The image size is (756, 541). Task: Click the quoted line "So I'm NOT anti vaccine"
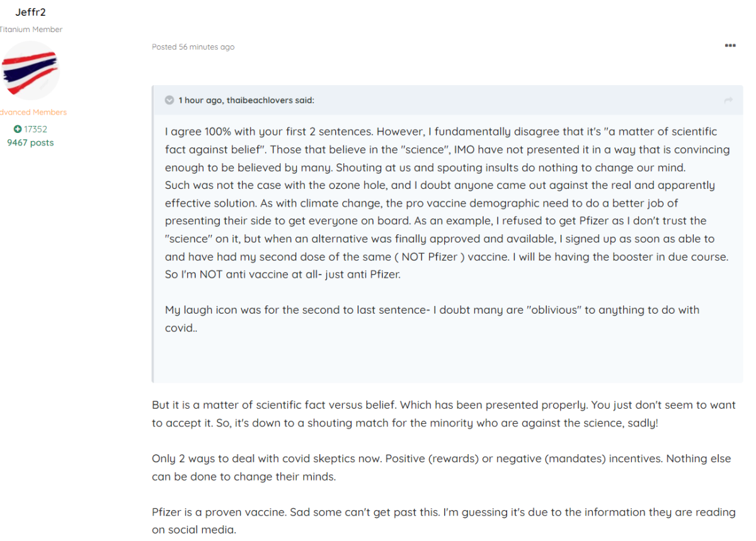point(282,275)
